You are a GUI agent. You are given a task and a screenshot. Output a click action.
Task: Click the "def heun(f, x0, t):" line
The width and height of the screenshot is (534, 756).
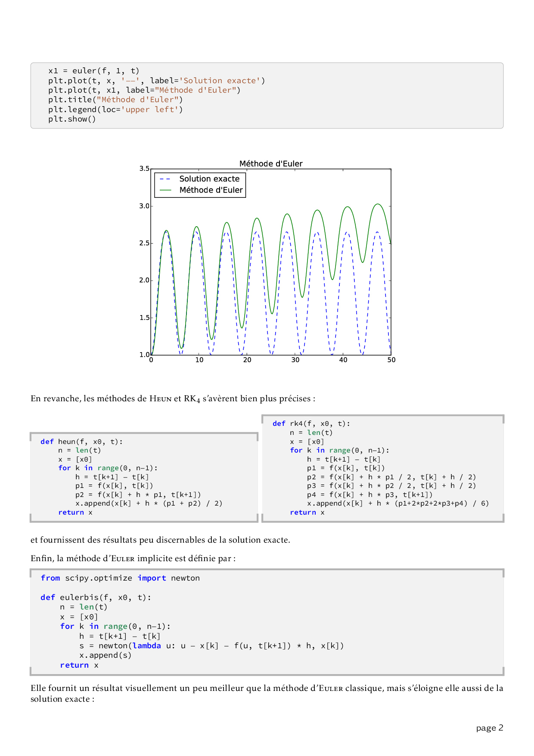(82, 441)
